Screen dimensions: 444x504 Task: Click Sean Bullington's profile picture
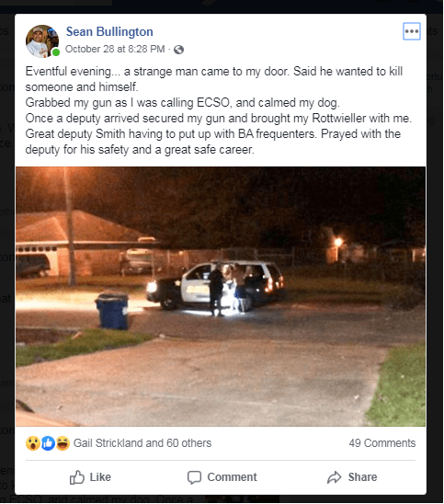[x=42, y=41]
